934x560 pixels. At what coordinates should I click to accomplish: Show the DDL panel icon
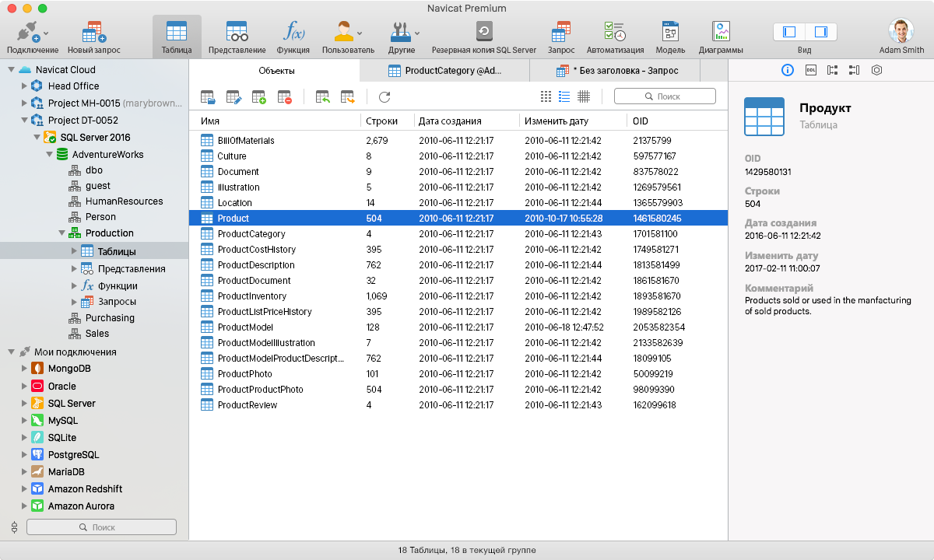click(x=810, y=70)
